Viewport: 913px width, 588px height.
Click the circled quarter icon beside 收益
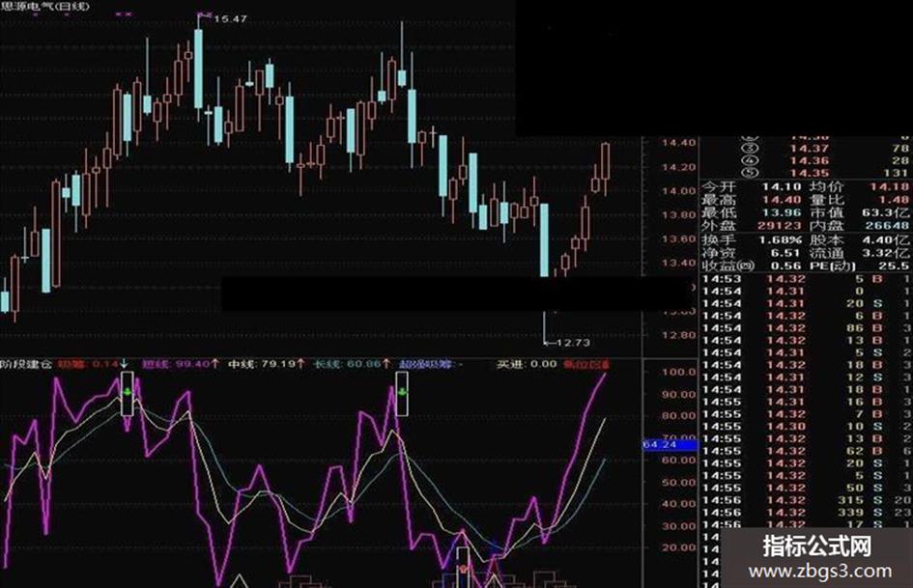point(746,266)
